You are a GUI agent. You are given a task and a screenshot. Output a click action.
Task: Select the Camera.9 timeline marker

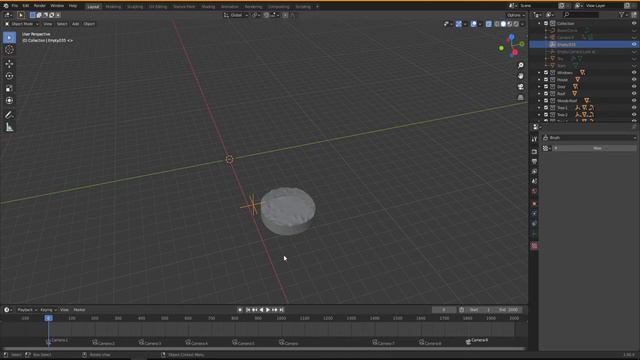(x=477, y=340)
